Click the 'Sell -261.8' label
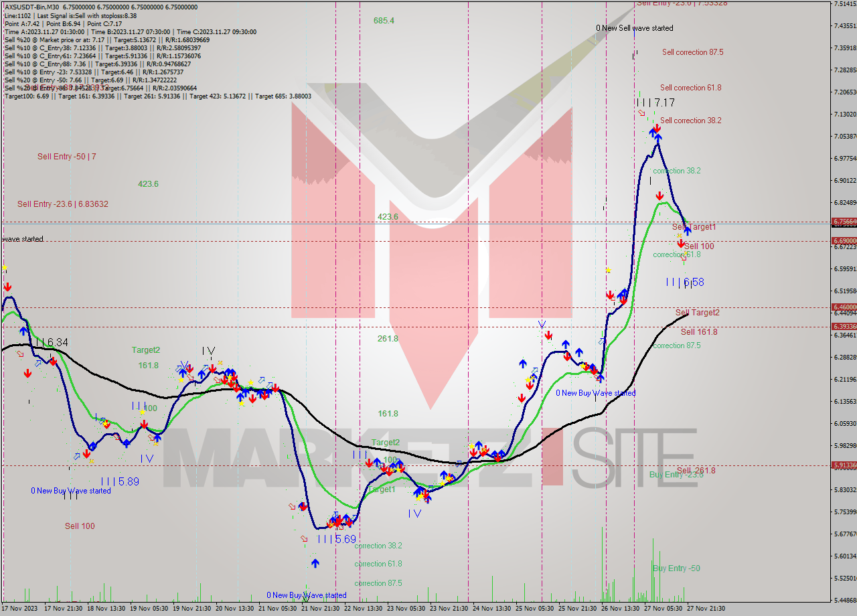This screenshot has height=616, width=857. coord(696,471)
